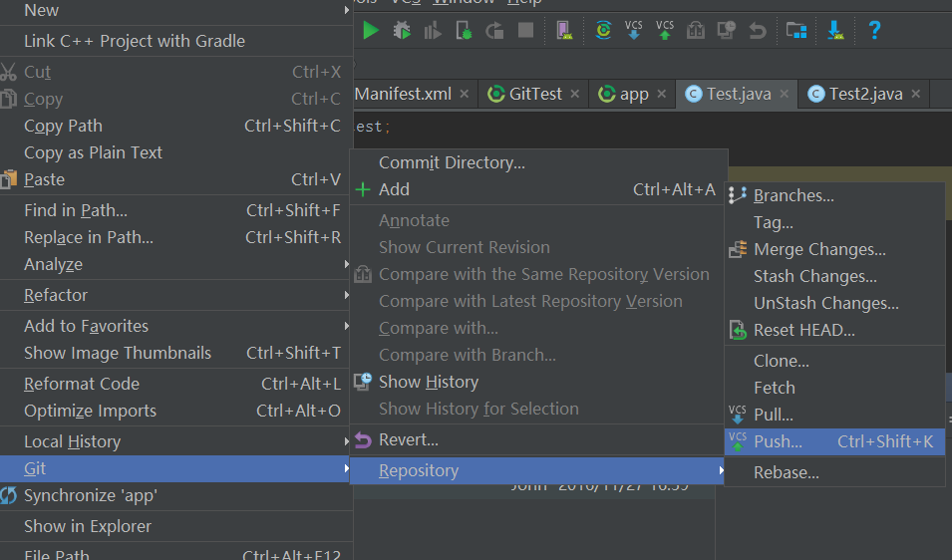Image resolution: width=952 pixels, height=560 pixels.
Task: Close the Test.java tab
Action: tap(785, 94)
